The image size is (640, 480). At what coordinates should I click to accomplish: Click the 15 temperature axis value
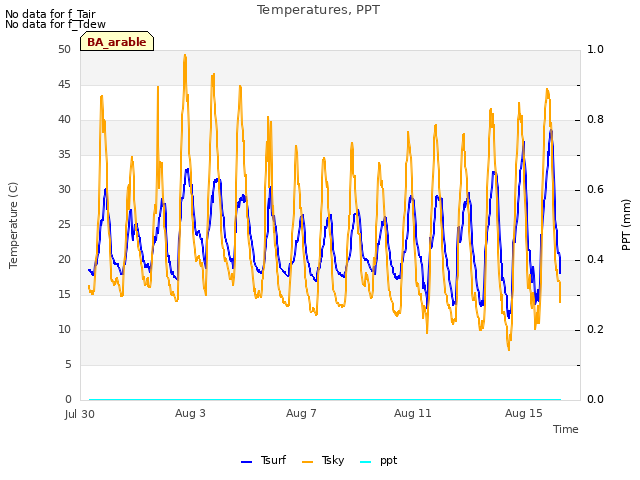click(64, 294)
